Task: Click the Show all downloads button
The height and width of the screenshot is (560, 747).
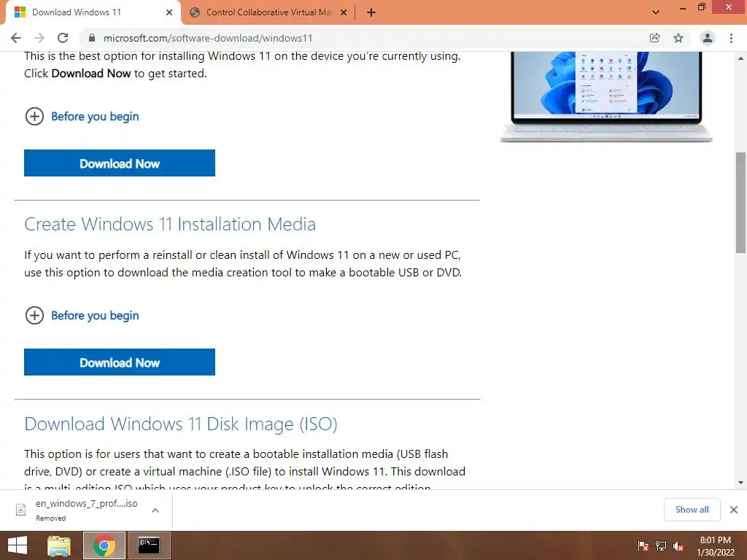Action: click(x=692, y=510)
